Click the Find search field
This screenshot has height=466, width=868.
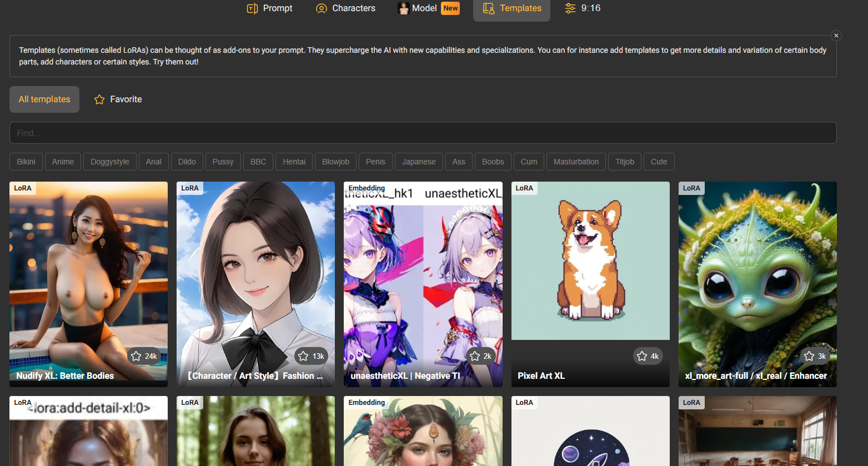(x=423, y=133)
